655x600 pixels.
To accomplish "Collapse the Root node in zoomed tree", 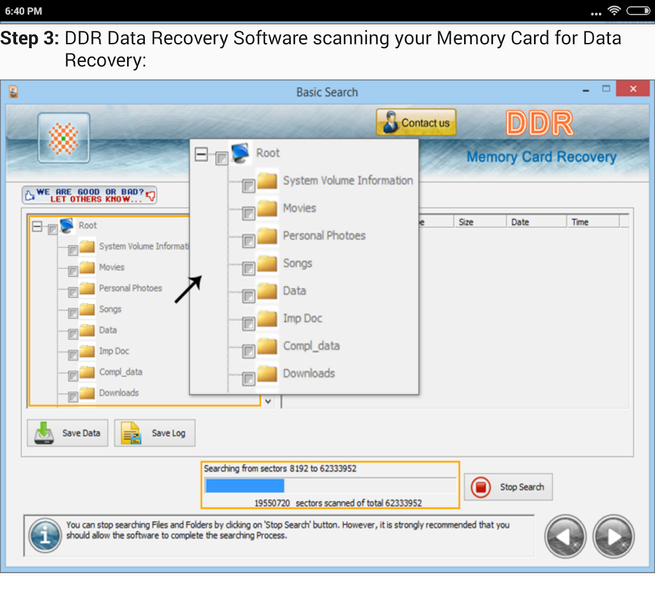I will [x=202, y=155].
